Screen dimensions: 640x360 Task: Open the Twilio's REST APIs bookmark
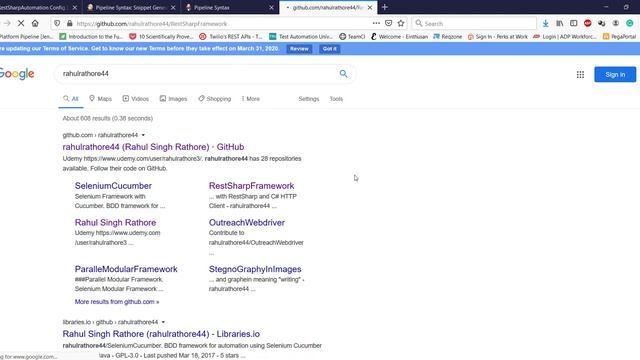[x=231, y=37]
